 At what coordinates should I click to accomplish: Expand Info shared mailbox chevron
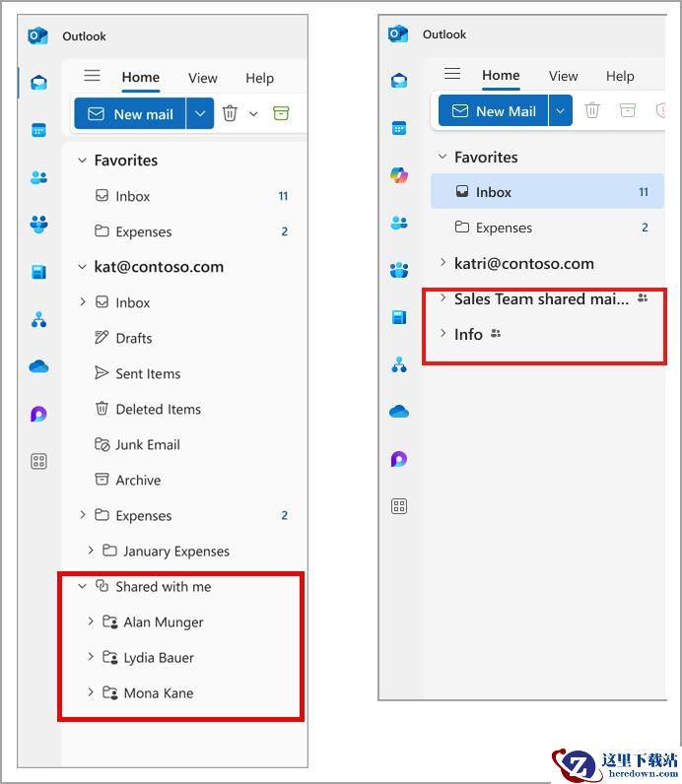point(443,333)
